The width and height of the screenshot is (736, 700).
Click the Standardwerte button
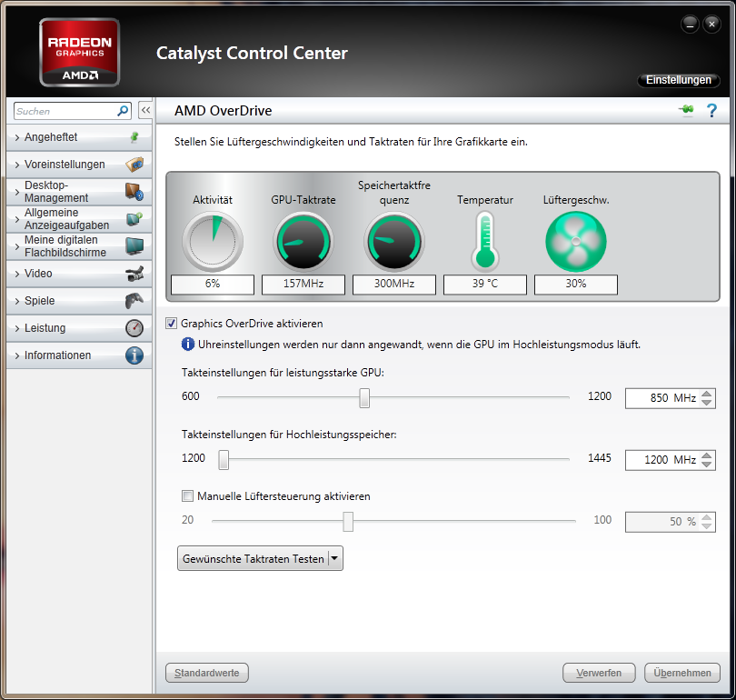tap(207, 673)
